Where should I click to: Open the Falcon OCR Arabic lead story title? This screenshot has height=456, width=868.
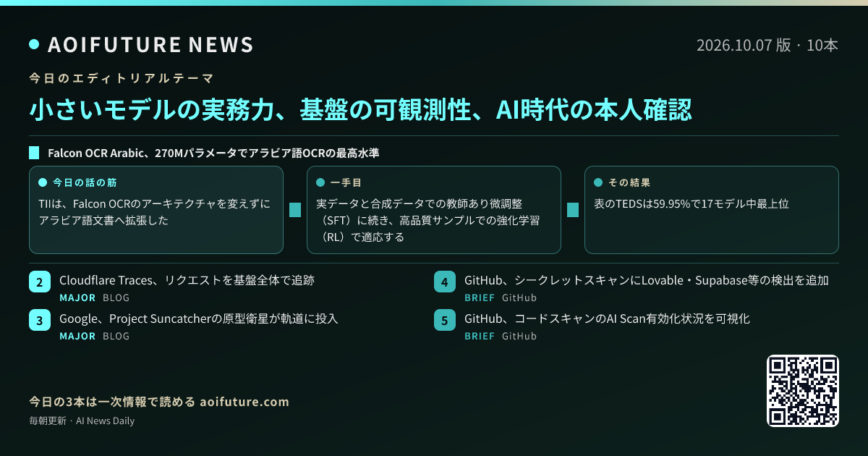coord(213,153)
